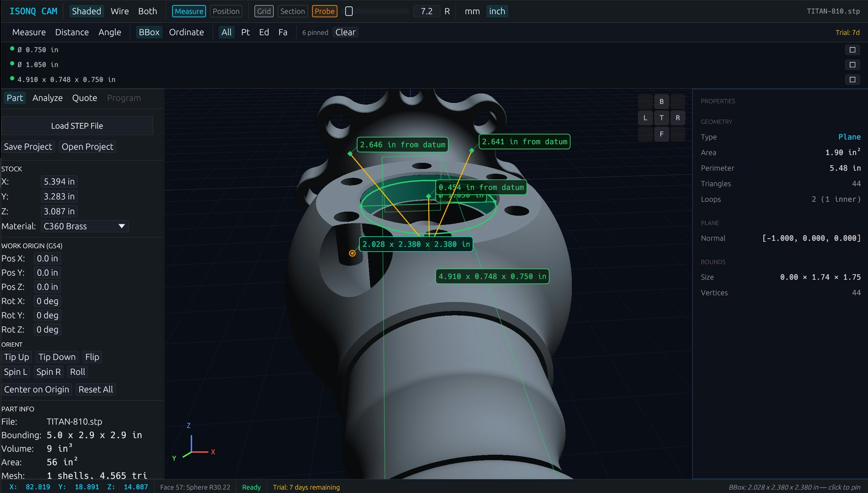Click the orange work origin marker
868x493 pixels.
[x=352, y=253]
